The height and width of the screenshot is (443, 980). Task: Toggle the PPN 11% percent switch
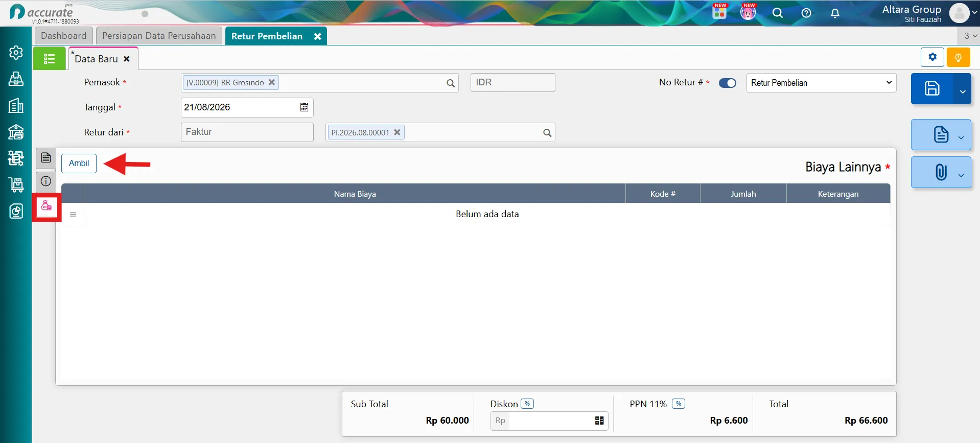tap(679, 404)
